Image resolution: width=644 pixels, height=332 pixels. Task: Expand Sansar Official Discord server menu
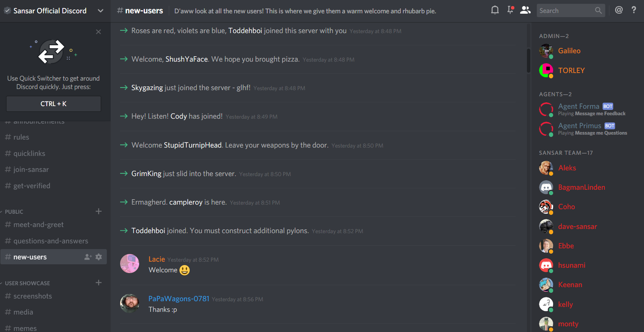point(100,11)
